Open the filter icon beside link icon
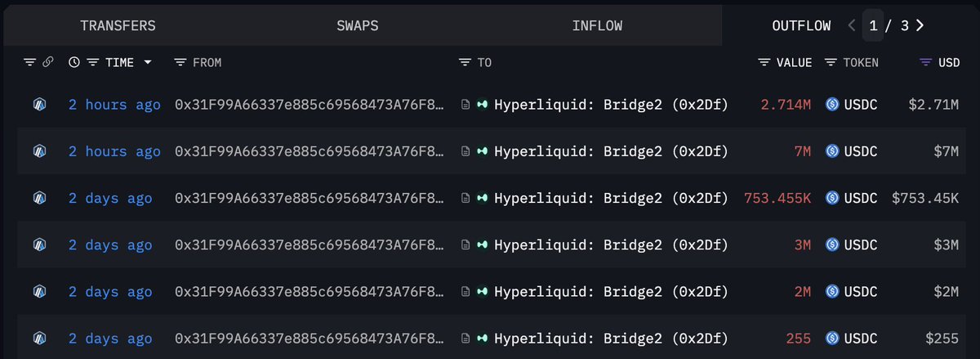Screen dimensions: 980x359 30,62
